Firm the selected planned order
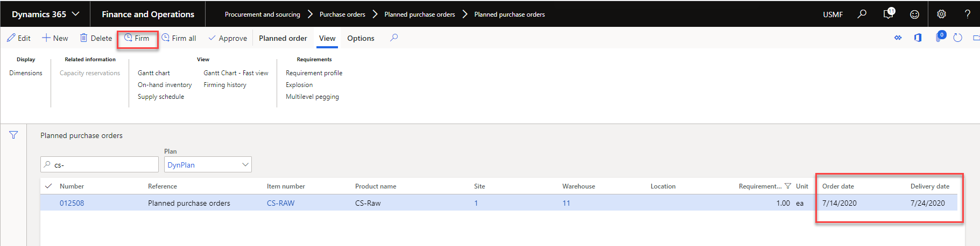This screenshot has width=980, height=246. tap(137, 38)
